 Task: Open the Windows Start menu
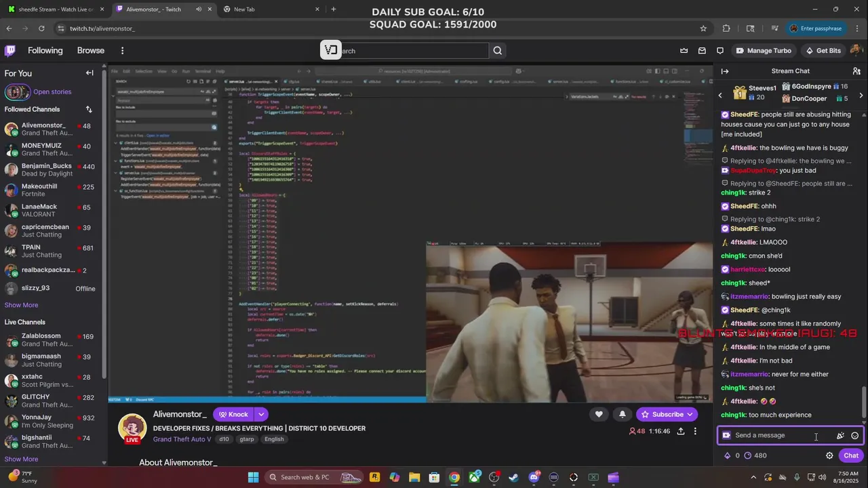pyautogui.click(x=253, y=477)
